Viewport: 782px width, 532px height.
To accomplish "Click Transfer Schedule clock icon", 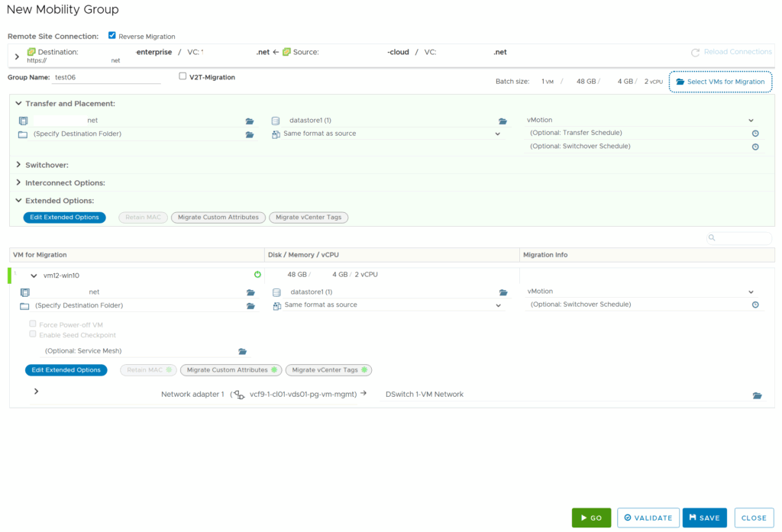I will click(x=755, y=134).
